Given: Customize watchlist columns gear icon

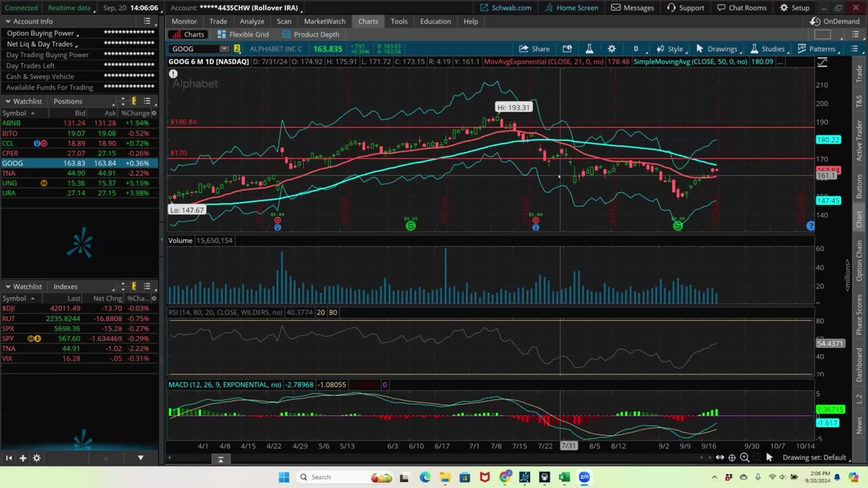Looking at the screenshot, I should click(154, 113).
